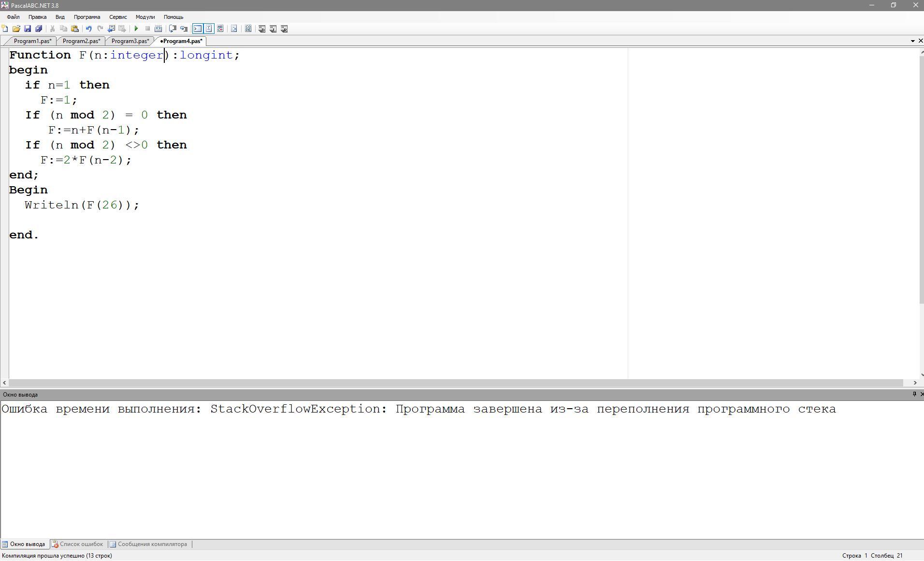Viewport: 924px width, 561px height.
Task: Toggle pin on the output window panel
Action: click(x=914, y=394)
